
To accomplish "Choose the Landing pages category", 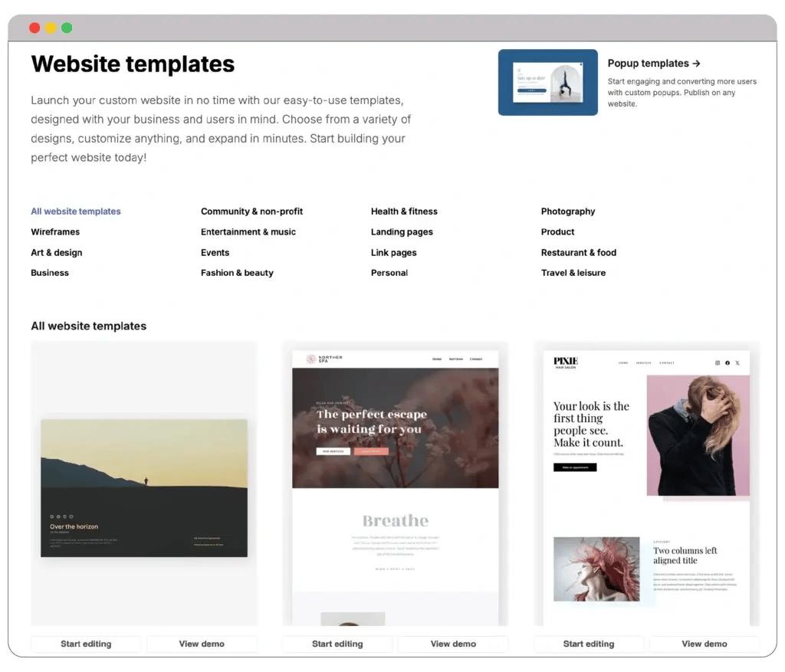I will tap(402, 232).
